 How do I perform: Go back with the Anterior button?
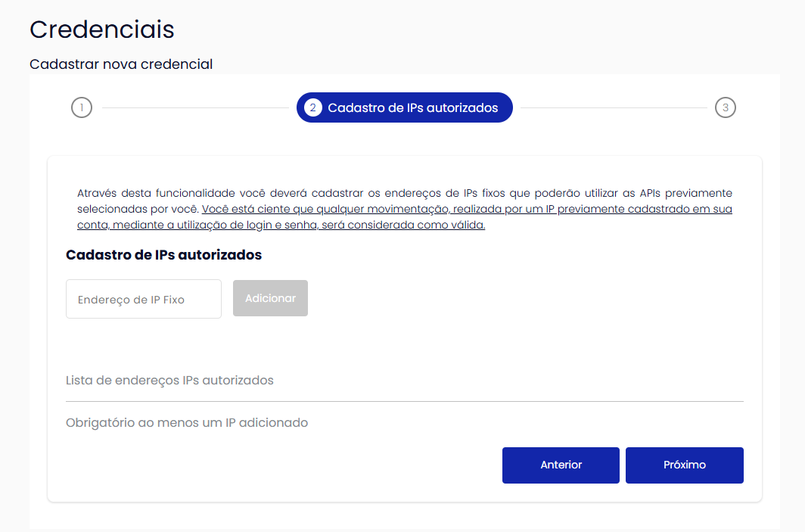coord(561,465)
